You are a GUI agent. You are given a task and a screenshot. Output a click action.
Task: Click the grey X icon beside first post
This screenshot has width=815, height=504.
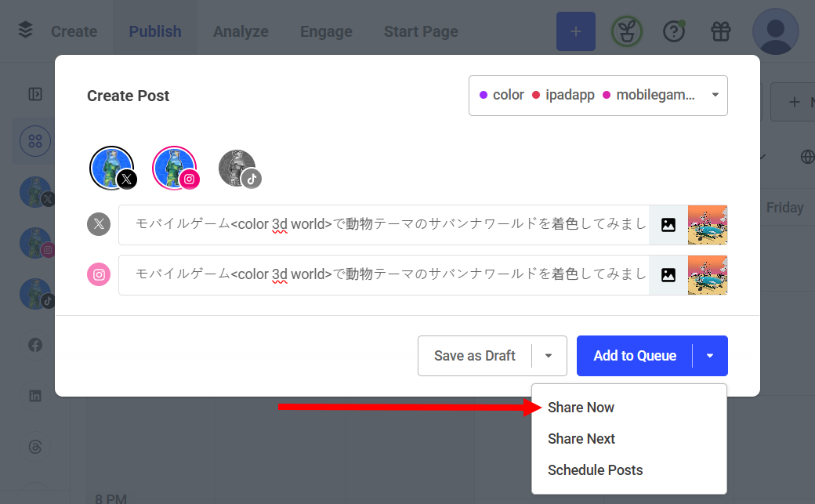99,224
